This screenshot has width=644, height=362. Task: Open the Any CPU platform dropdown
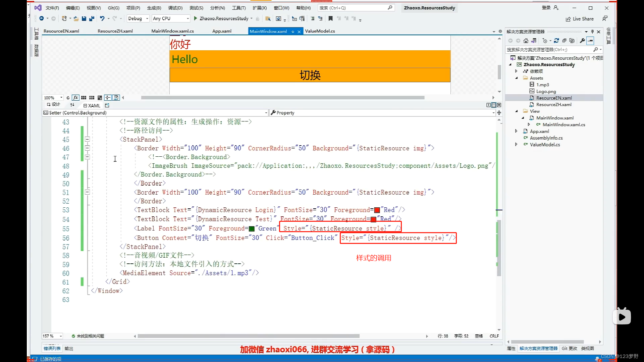[171, 18]
